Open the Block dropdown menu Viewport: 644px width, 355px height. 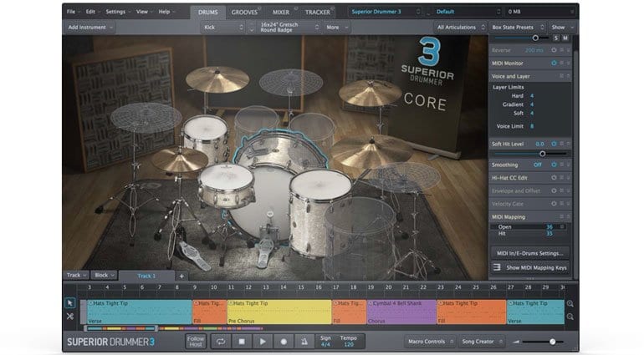(x=105, y=275)
